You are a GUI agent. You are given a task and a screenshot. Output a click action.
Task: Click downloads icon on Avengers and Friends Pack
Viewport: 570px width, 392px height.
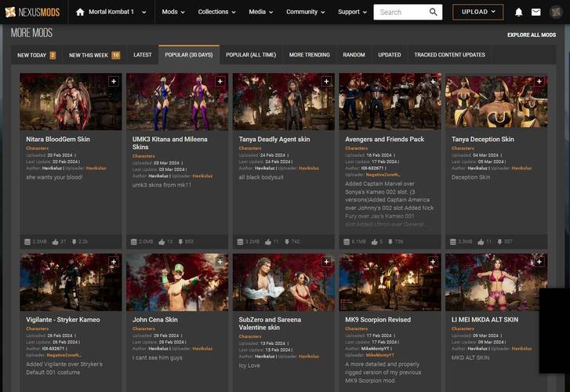390,241
